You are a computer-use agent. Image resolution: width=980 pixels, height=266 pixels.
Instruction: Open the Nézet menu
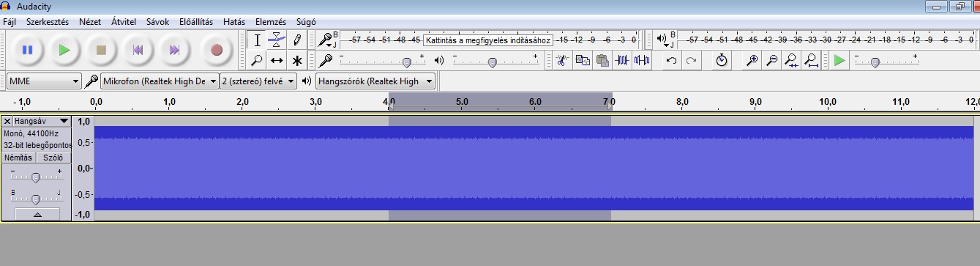point(90,22)
